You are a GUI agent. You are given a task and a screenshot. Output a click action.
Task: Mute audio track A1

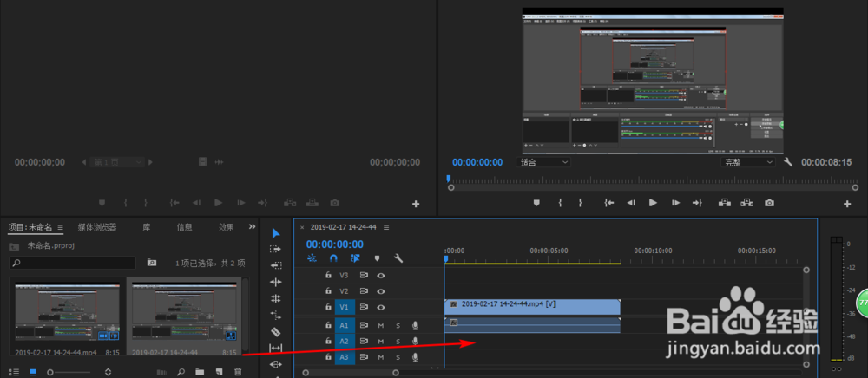coord(380,325)
